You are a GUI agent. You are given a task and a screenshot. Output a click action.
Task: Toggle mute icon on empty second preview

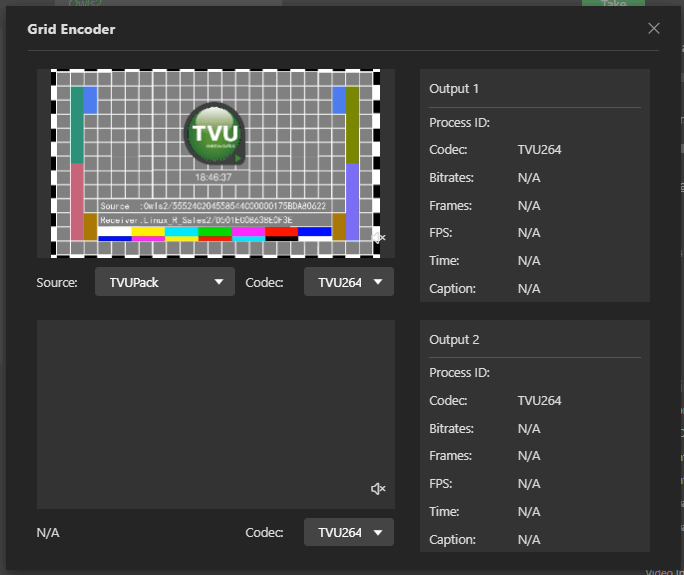pyautogui.click(x=378, y=489)
